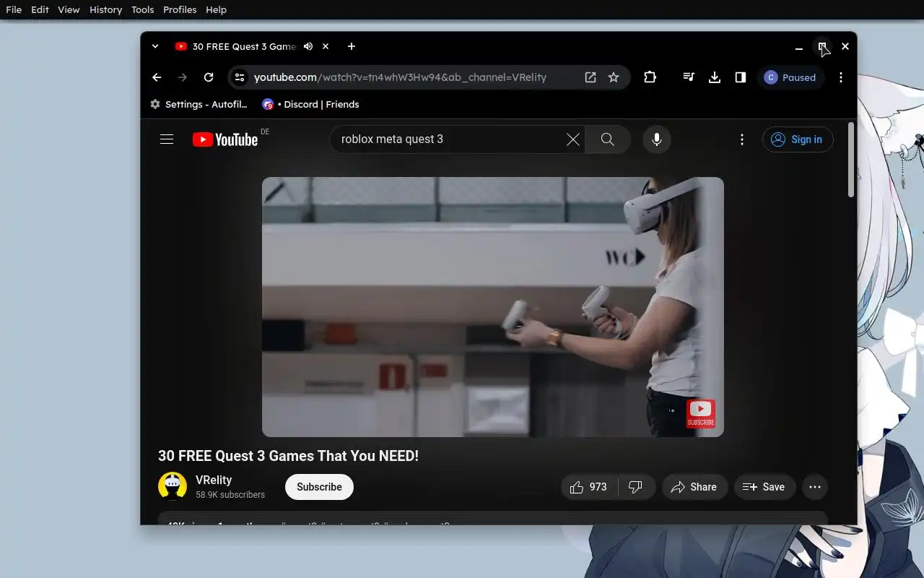This screenshot has width=924, height=578.
Task: View site information icon in address bar
Action: pyautogui.click(x=240, y=77)
